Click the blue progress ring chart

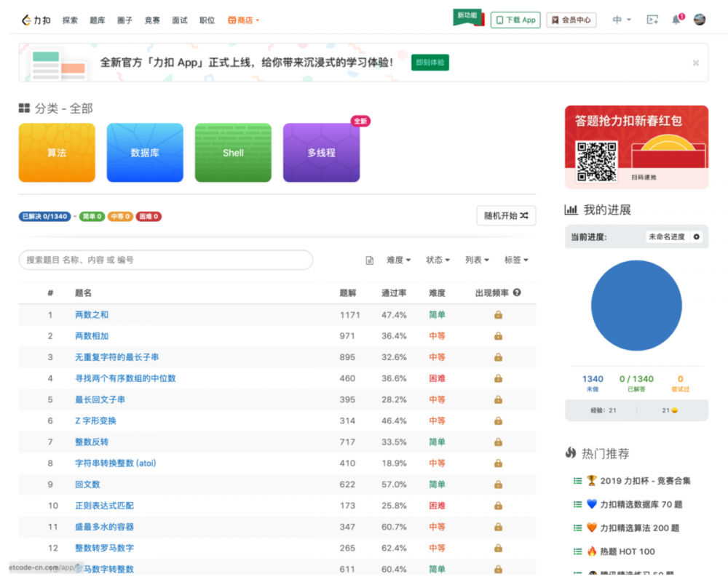tap(637, 306)
